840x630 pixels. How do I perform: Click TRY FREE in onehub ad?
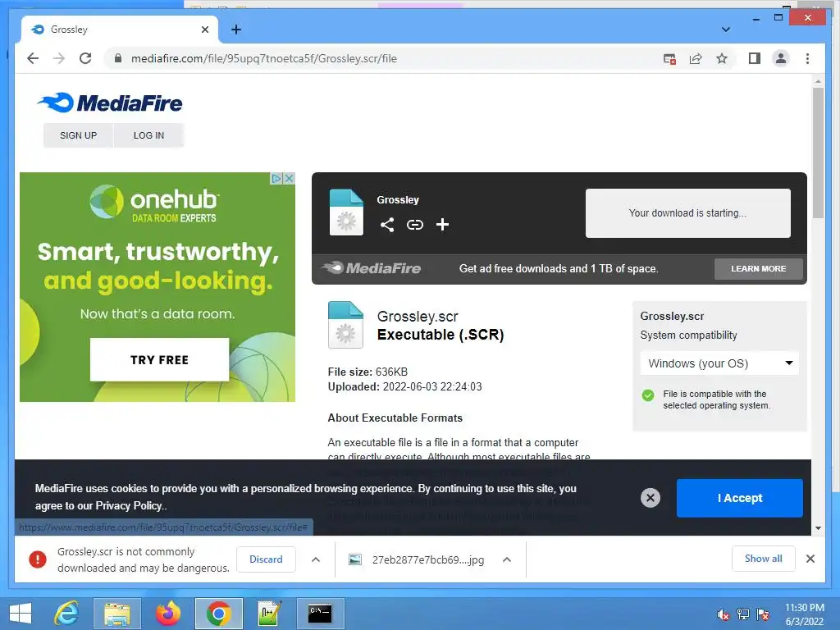159,359
